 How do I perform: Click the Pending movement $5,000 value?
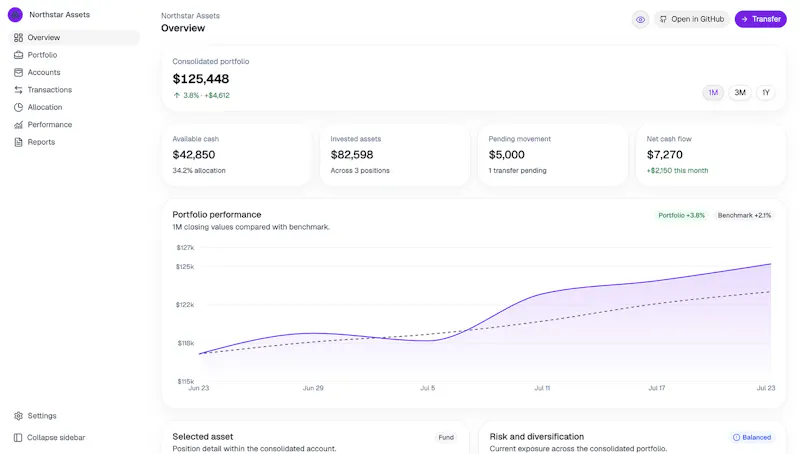pos(506,155)
